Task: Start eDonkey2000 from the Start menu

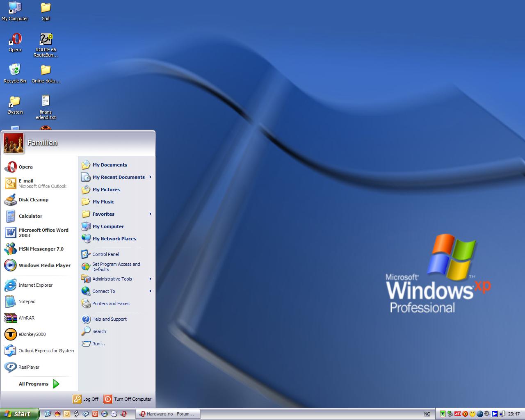Action: 32,334
